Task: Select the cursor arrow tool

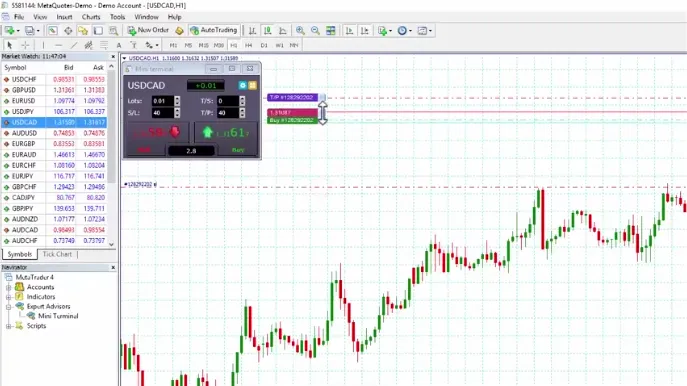Action: [x=10, y=45]
